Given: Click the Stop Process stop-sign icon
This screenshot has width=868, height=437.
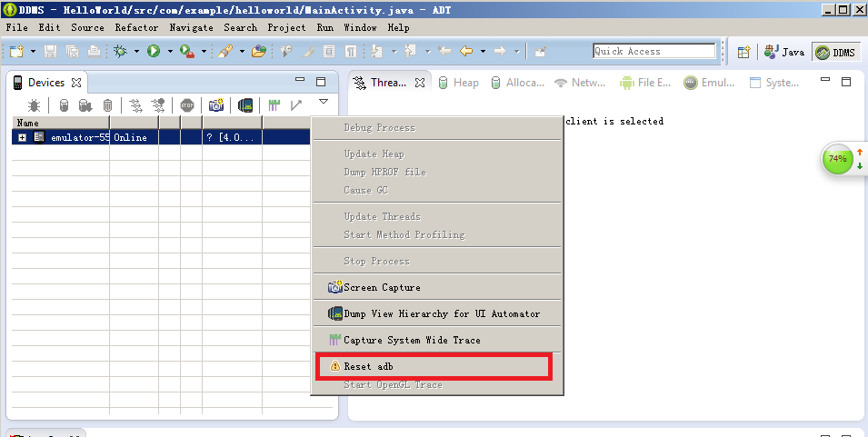Looking at the screenshot, I should pos(187,105).
